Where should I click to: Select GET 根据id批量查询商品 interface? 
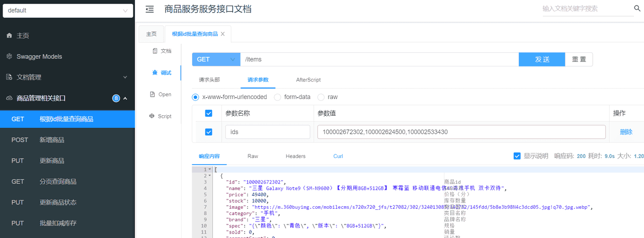(x=67, y=119)
